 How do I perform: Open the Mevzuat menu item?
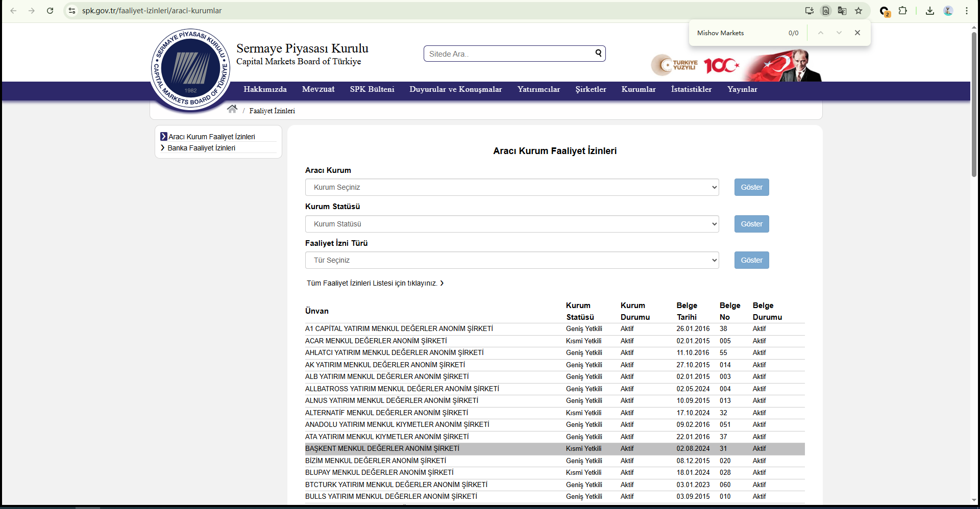(x=318, y=89)
